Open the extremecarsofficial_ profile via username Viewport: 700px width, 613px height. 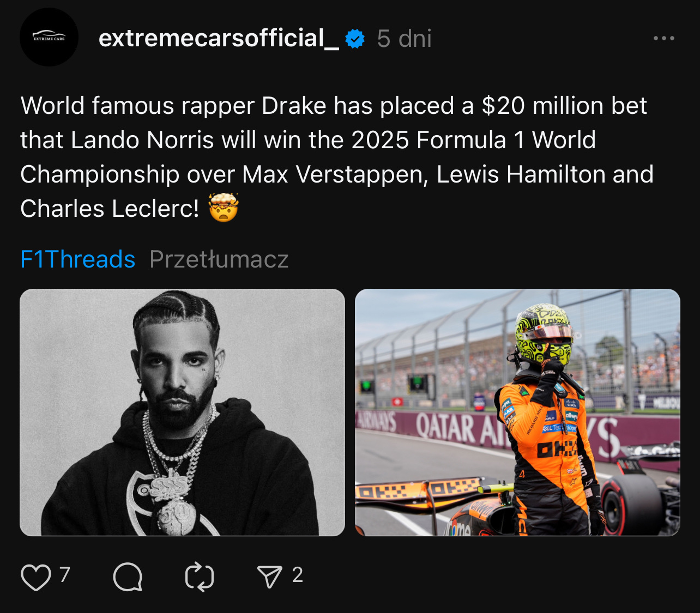[219, 38]
